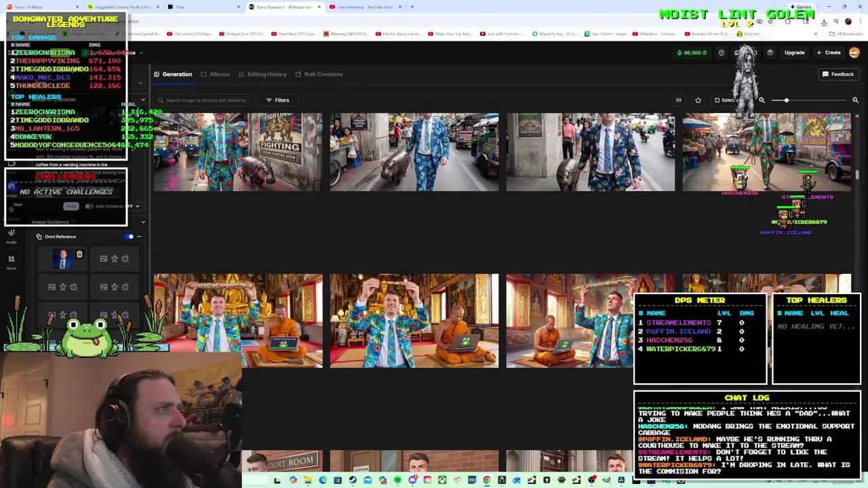Pick object icon in second-row right slot
The image size is (868, 488).
(125, 287)
